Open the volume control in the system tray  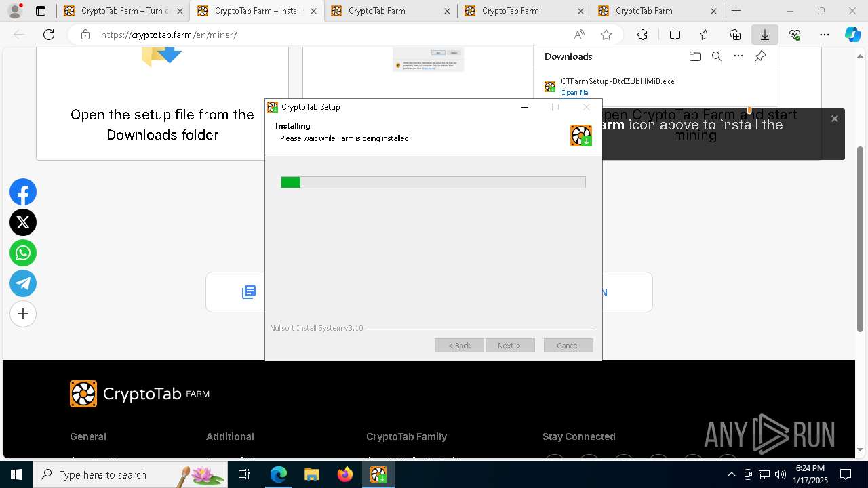click(780, 474)
